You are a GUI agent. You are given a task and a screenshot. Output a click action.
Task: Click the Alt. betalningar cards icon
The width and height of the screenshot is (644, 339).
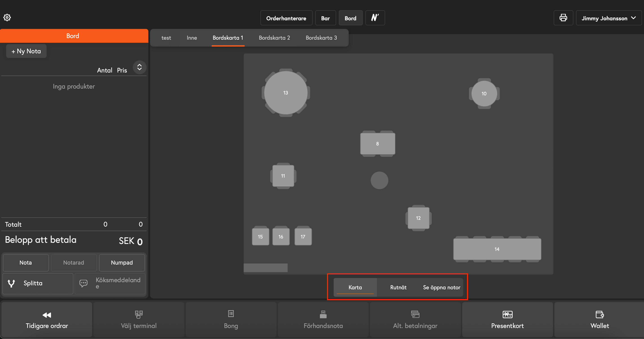tap(415, 314)
